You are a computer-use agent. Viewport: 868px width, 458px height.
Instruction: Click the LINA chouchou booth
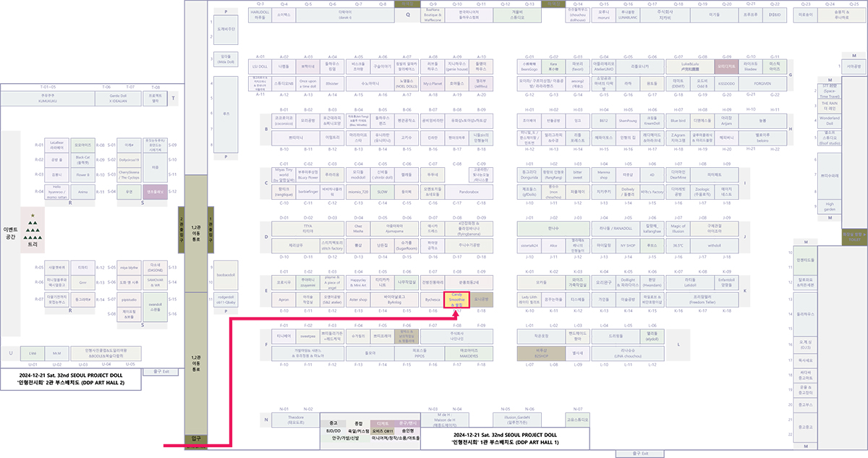click(628, 353)
